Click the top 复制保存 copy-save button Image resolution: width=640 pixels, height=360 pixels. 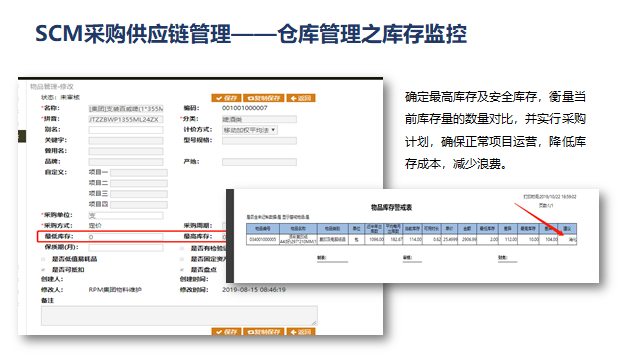(264, 98)
